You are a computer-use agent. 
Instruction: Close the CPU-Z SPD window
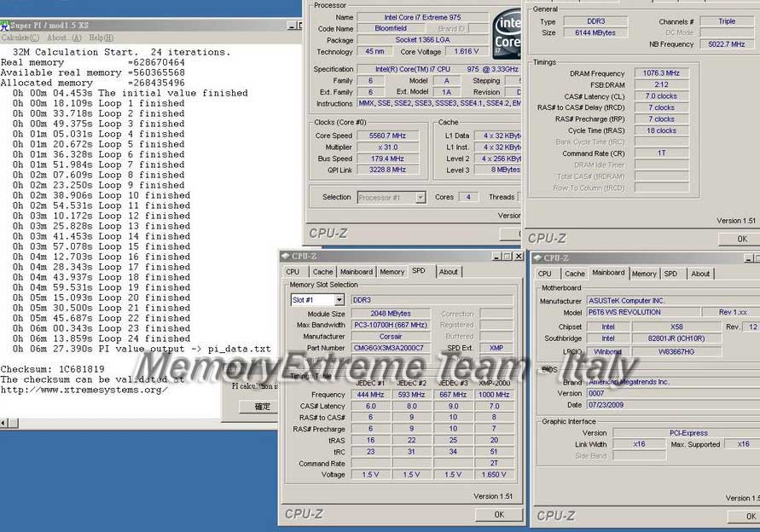[519, 257]
